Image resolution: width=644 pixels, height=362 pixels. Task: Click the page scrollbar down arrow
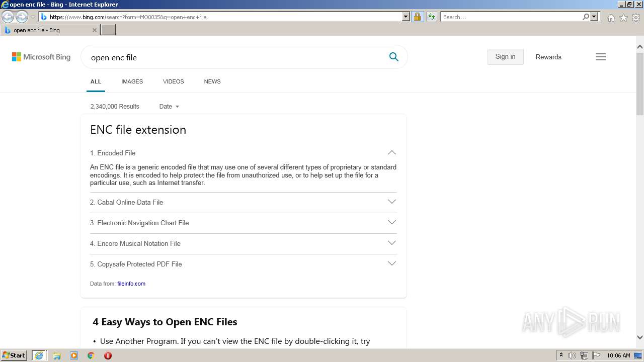640,337
